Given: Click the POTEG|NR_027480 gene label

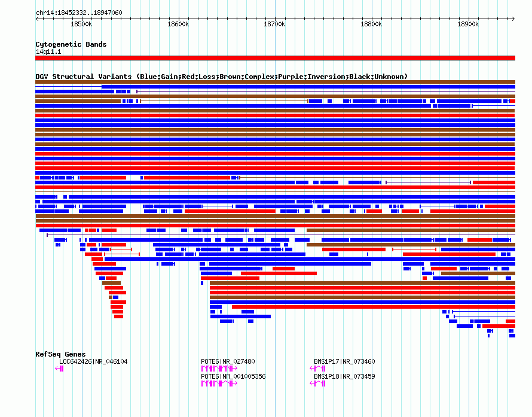Looking at the screenshot, I should (x=228, y=361).
